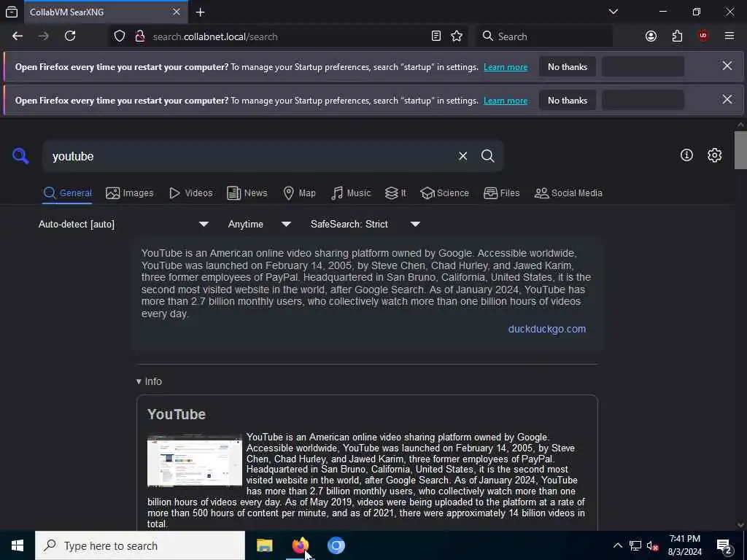The width and height of the screenshot is (747, 560).
Task: Open the Windows Start menu
Action: click(18, 545)
